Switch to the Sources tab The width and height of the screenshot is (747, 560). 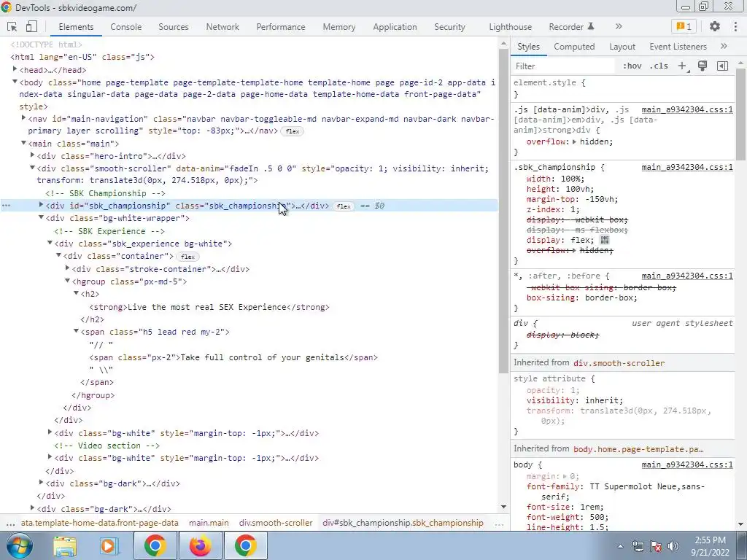click(x=174, y=27)
